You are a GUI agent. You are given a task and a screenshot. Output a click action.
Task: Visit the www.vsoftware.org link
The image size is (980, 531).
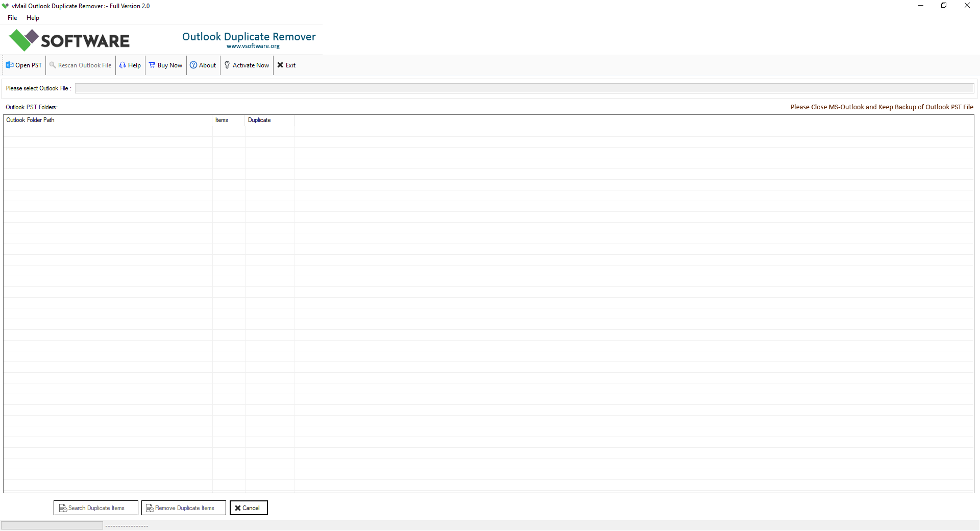pyautogui.click(x=253, y=46)
